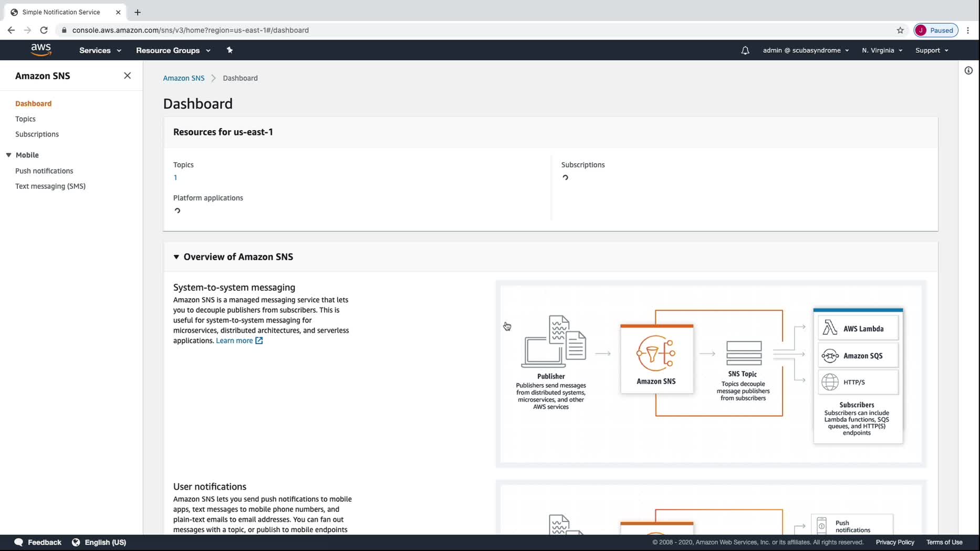Screen dimensions: 980x551
Task: Click the Feedback speech bubble icon
Action: 19,542
